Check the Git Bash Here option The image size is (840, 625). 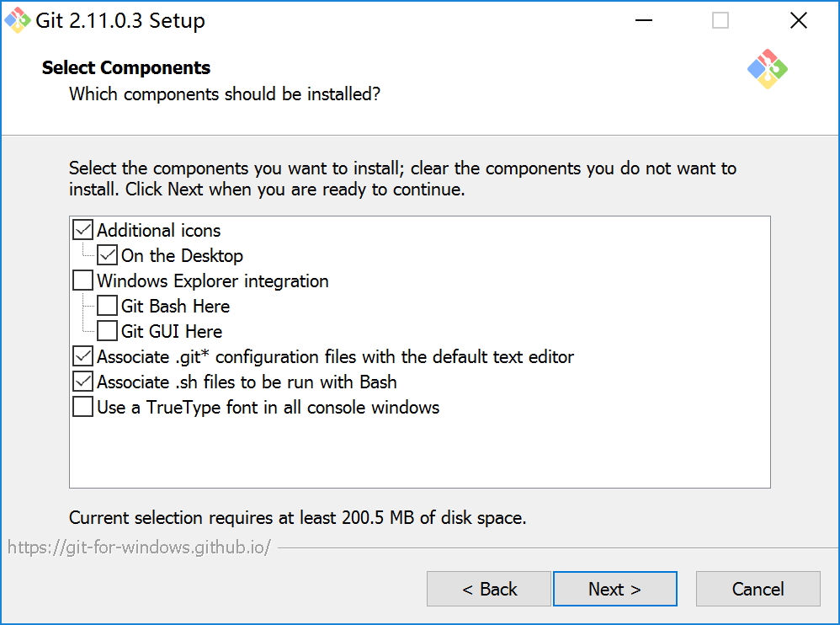point(108,306)
